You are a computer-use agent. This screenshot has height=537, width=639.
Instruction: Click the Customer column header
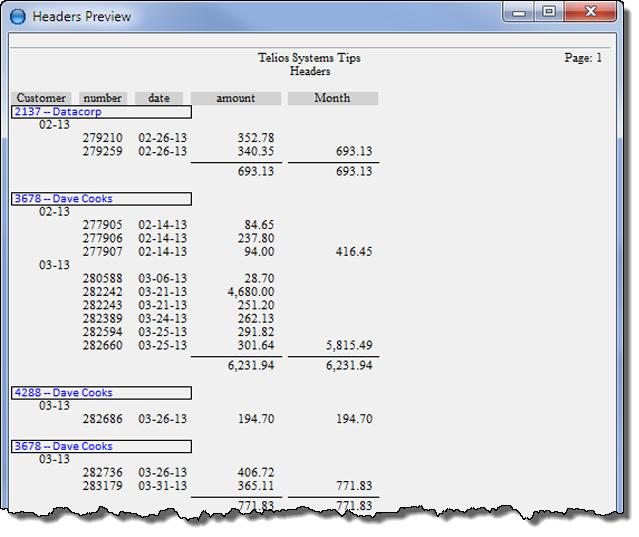(x=42, y=98)
